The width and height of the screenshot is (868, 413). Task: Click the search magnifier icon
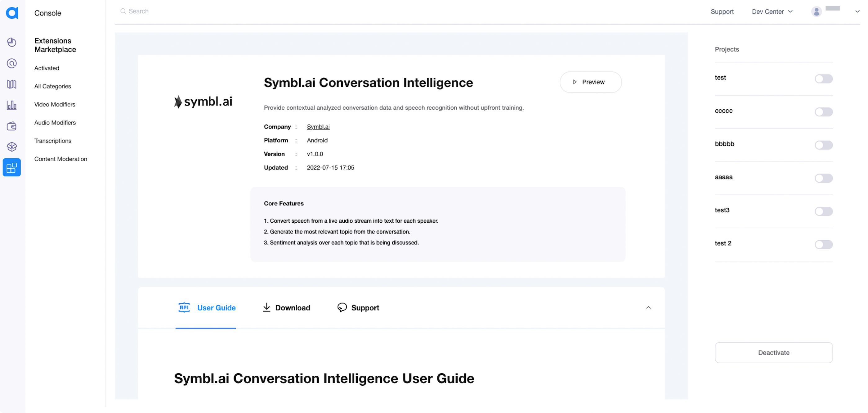(123, 11)
